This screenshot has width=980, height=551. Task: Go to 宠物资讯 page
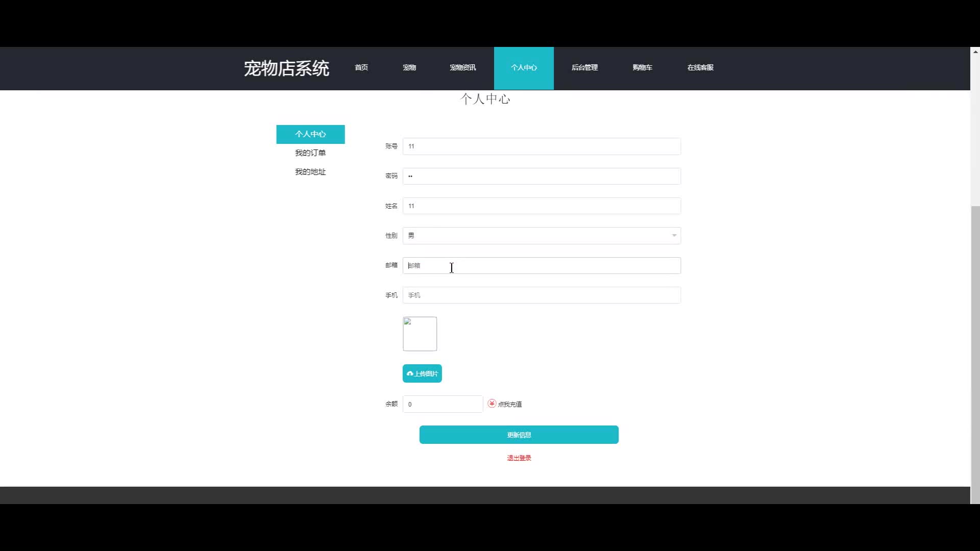[x=462, y=68]
